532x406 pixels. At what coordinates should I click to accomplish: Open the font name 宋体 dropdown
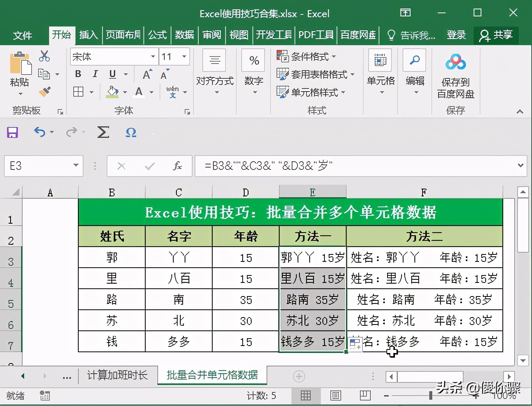(x=153, y=56)
